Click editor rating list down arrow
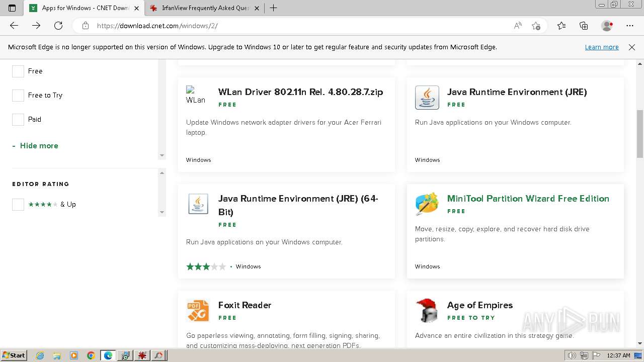This screenshot has width=644, height=362. click(x=162, y=212)
